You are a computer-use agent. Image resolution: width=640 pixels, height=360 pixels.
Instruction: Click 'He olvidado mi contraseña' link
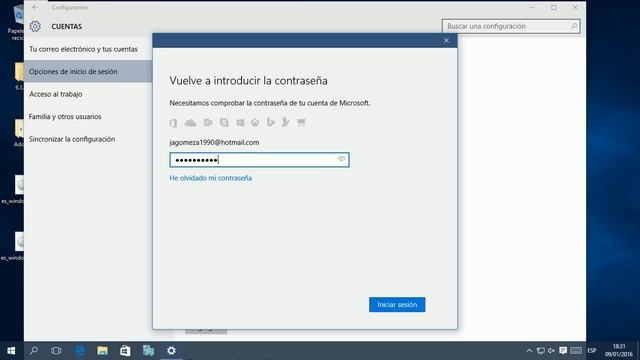(211, 178)
